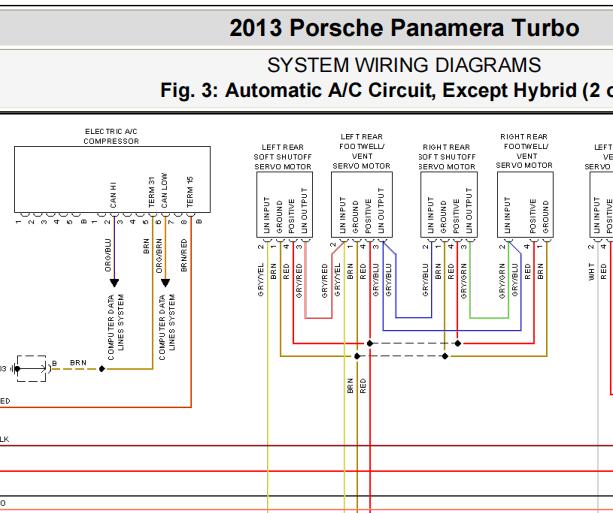Click "POSITIVE" pin on right rear soft shutoff motor
613x513 pixels.
click(x=456, y=216)
